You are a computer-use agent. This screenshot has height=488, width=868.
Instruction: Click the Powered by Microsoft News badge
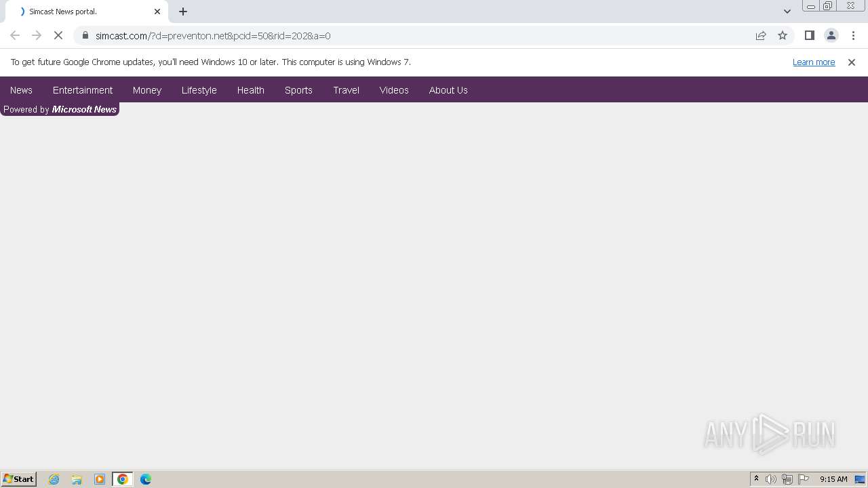pyautogui.click(x=60, y=109)
